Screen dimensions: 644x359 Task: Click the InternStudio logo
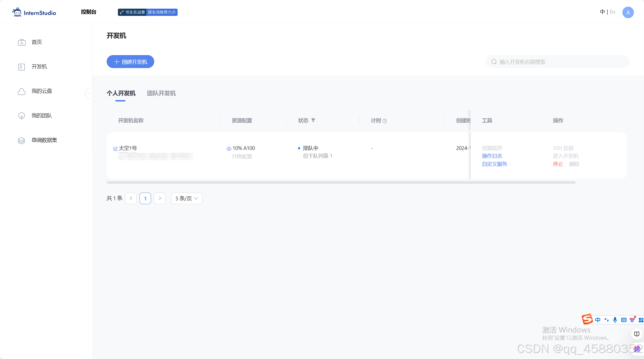click(34, 12)
